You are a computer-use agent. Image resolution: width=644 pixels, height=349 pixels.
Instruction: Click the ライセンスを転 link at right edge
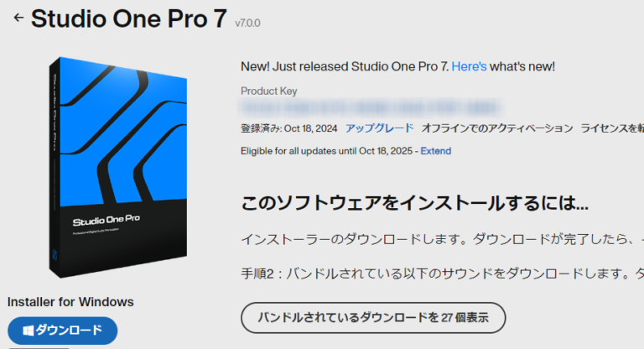pyautogui.click(x=612, y=128)
